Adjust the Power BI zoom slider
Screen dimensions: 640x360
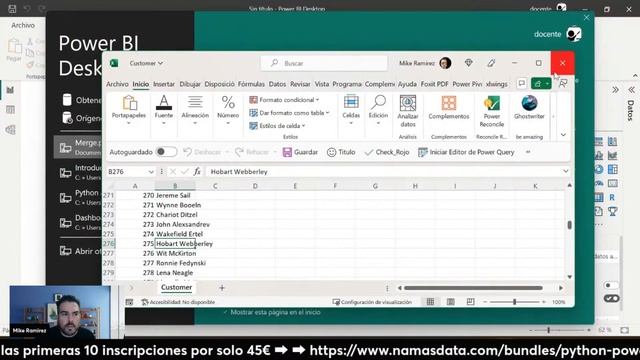tap(549, 330)
